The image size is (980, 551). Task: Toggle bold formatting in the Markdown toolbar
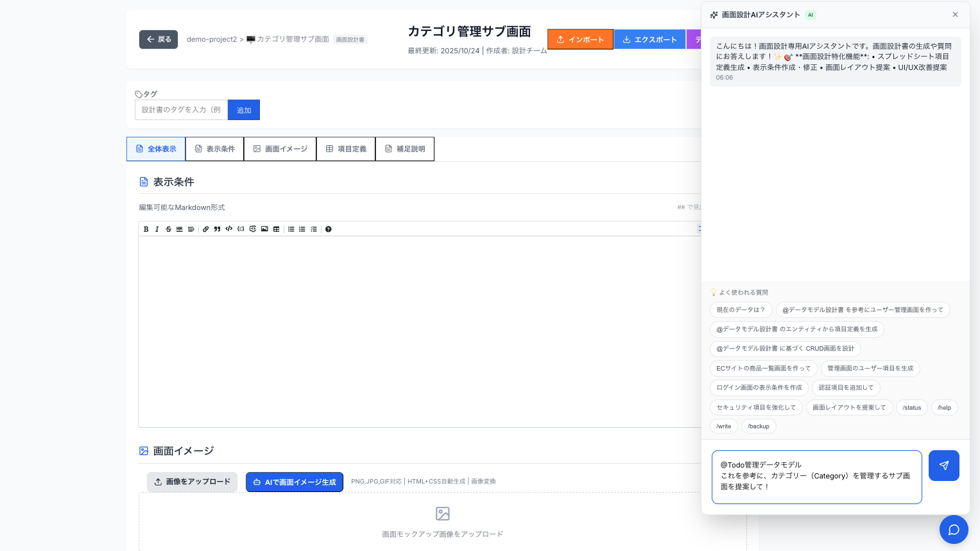[146, 229]
